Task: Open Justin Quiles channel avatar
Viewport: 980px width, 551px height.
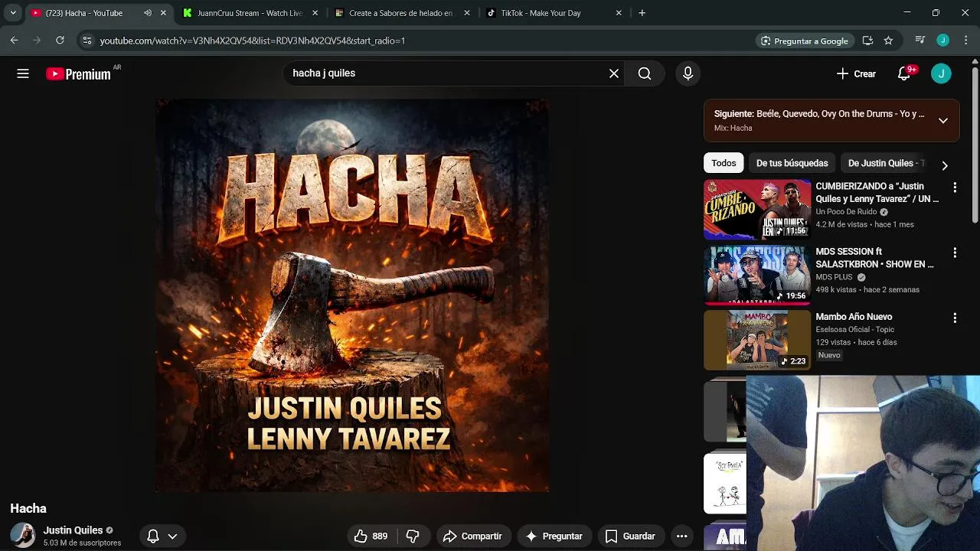Action: 23,536
